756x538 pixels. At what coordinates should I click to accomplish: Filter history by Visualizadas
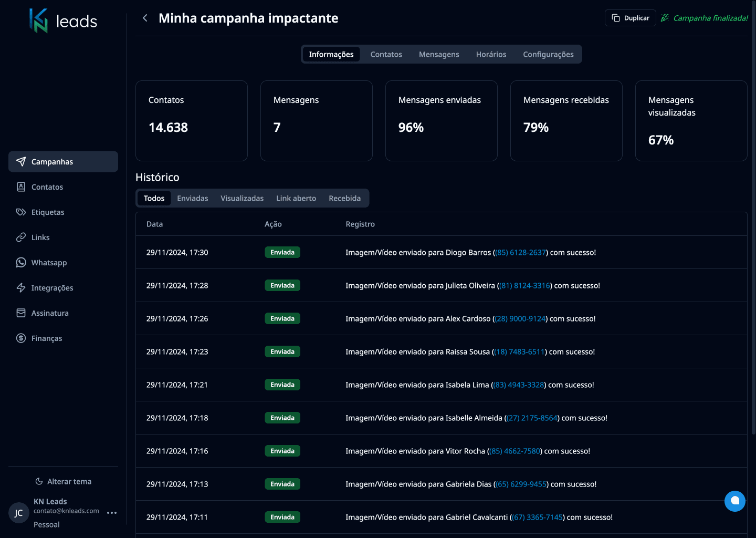tap(242, 198)
